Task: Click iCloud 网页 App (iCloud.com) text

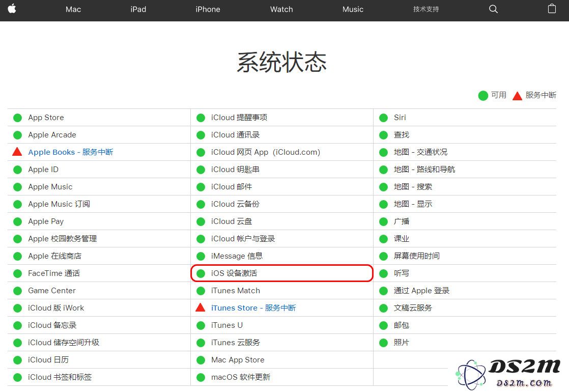Action: [x=266, y=152]
